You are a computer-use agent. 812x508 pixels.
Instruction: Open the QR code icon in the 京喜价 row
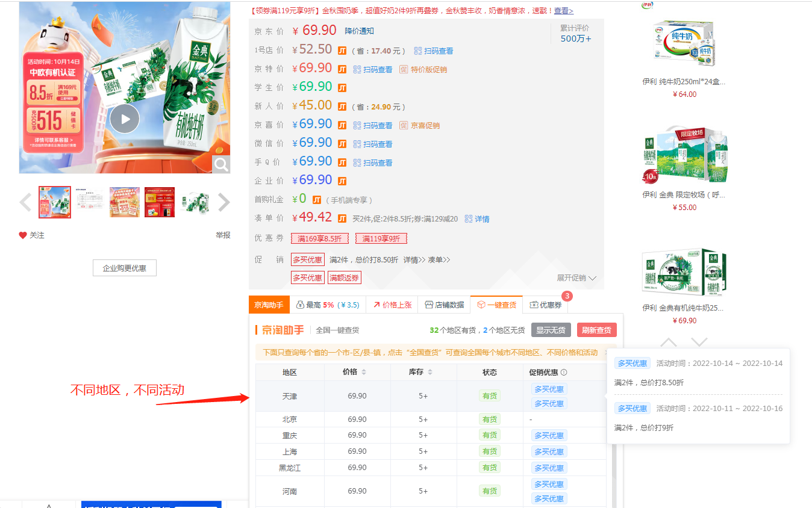click(x=357, y=126)
